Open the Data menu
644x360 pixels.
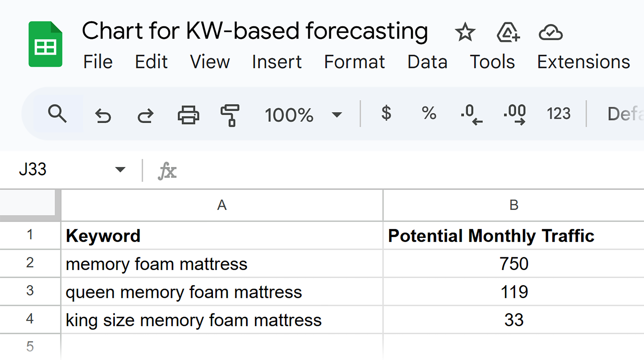point(427,61)
